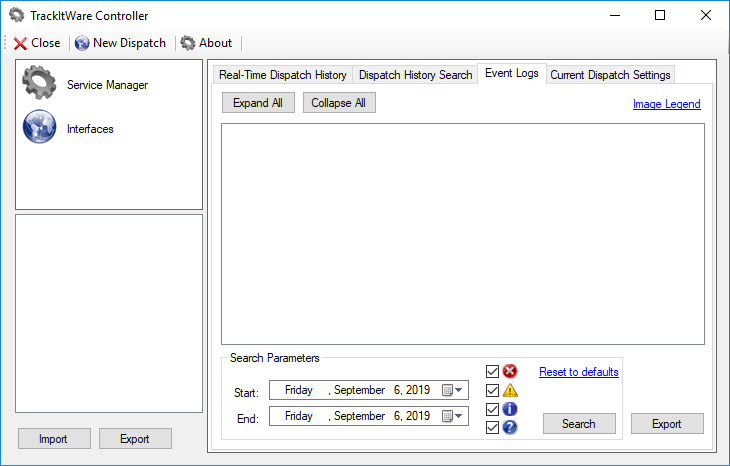Select the End date month September
This screenshot has height=466, width=730.
coord(359,416)
